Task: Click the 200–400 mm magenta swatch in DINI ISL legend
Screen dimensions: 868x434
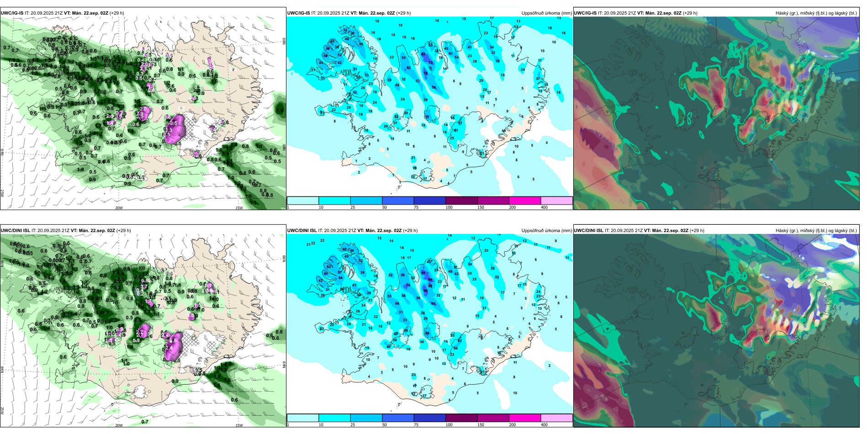Action: pyautogui.click(x=525, y=418)
